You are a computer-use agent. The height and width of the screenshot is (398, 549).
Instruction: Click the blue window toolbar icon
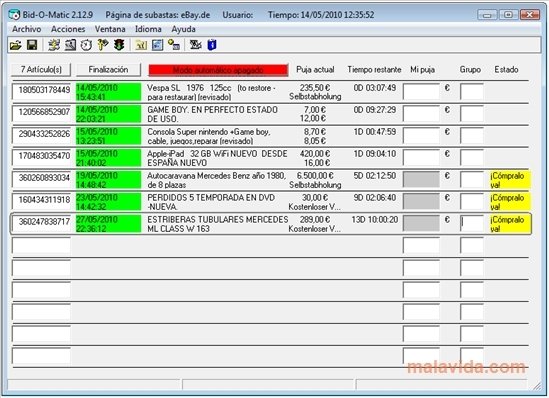point(158,45)
